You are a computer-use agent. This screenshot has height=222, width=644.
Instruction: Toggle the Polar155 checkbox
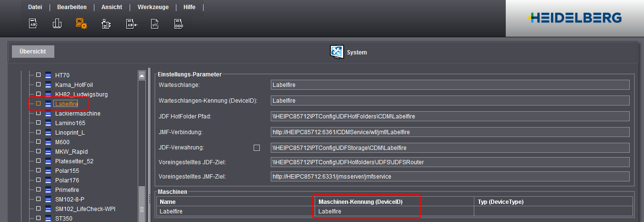pyautogui.click(x=39, y=171)
